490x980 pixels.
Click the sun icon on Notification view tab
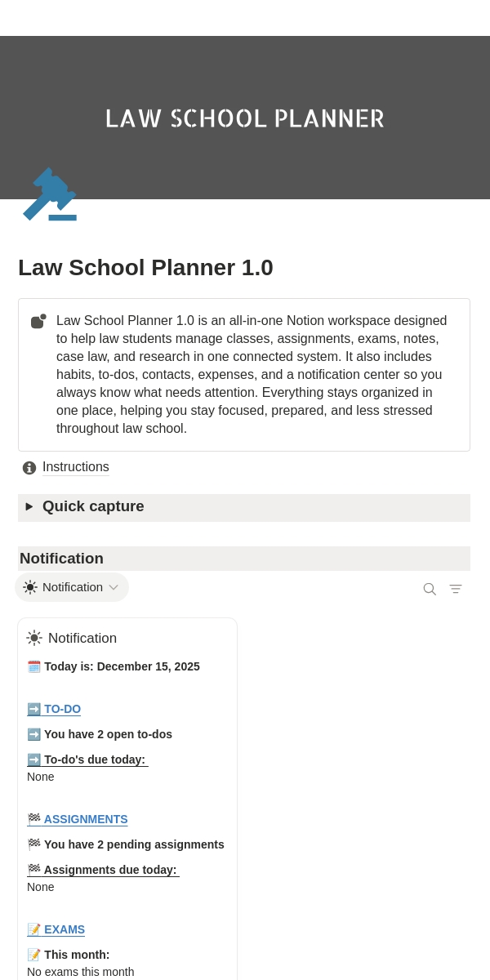30,587
